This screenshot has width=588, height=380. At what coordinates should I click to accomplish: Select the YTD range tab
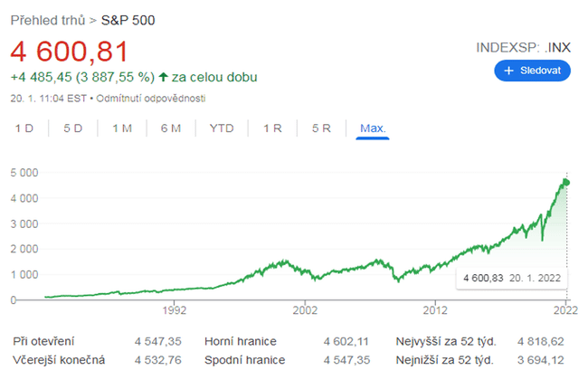(x=222, y=128)
